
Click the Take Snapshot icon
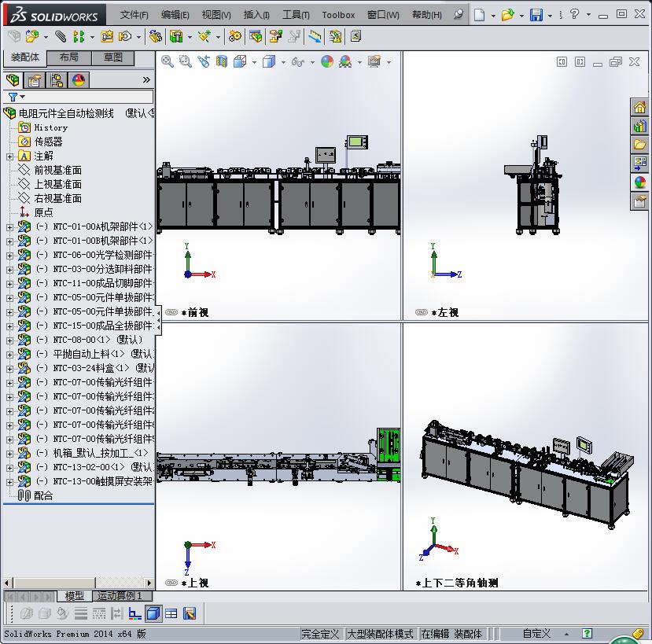[356, 37]
